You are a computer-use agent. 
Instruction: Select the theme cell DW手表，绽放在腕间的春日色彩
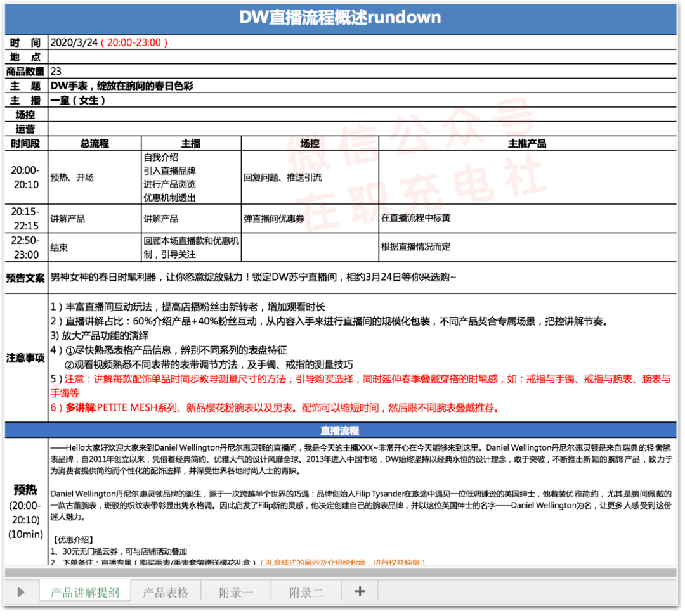[362, 86]
